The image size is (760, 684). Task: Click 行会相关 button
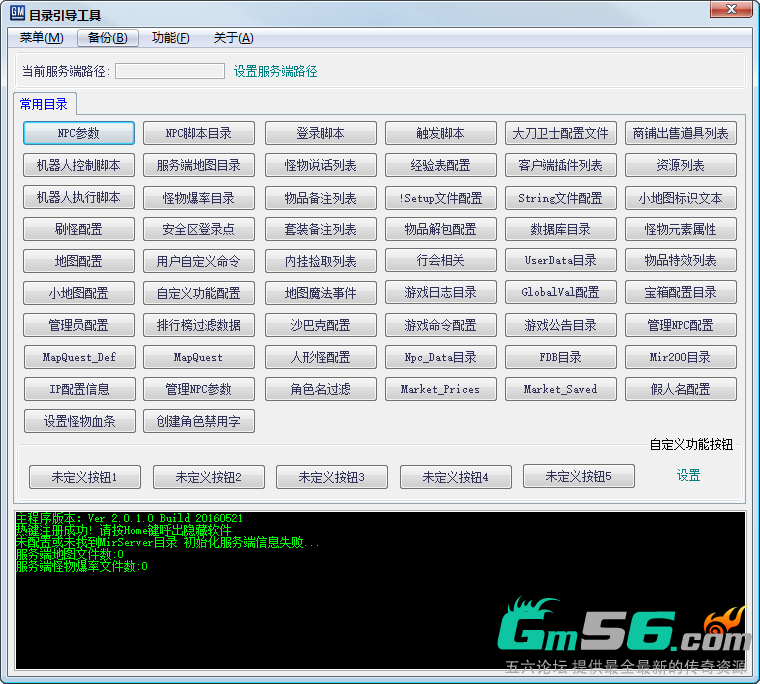pos(441,260)
